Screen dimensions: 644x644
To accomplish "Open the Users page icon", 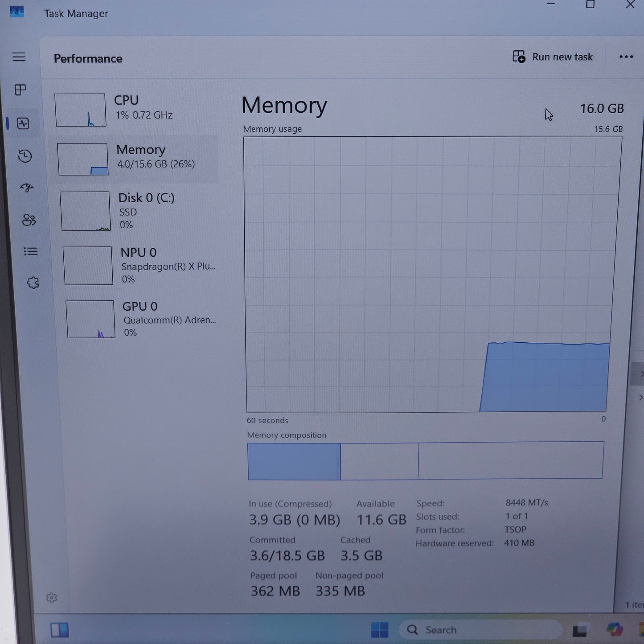I will point(29,220).
